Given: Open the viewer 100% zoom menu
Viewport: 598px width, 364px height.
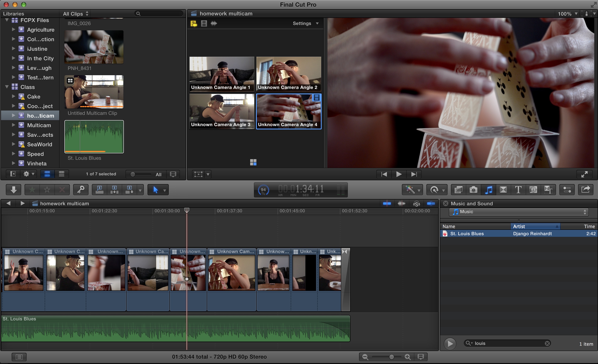Looking at the screenshot, I should 567,14.
